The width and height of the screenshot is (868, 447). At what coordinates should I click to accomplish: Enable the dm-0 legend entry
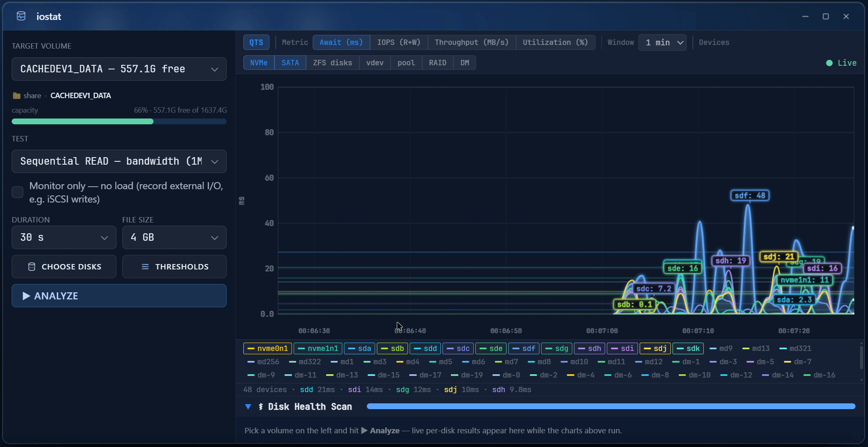[x=506, y=375]
